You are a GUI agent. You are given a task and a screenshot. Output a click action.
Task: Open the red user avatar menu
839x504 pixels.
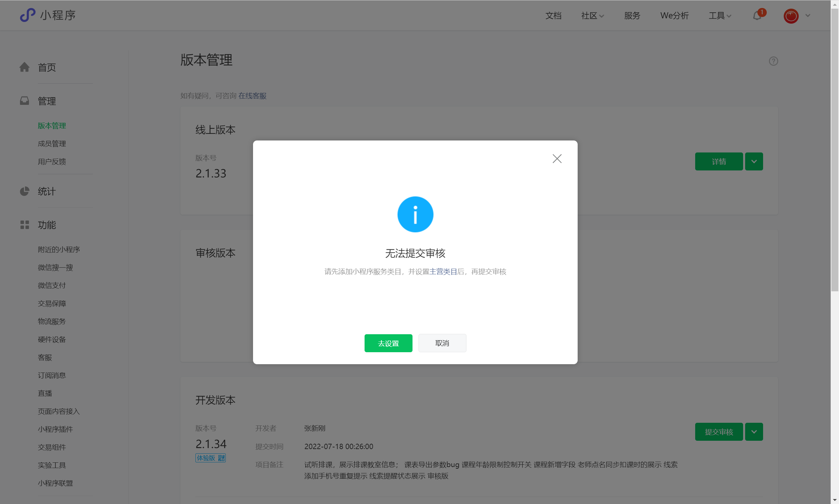(791, 16)
